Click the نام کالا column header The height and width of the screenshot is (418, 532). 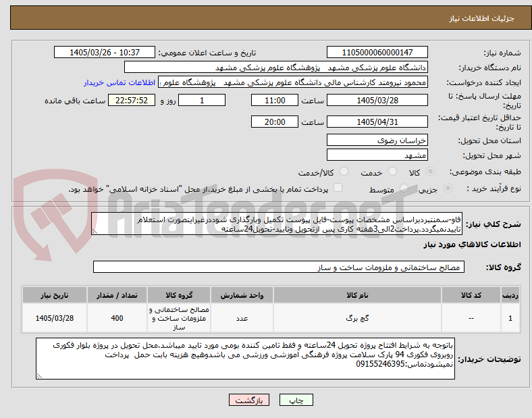357,295
